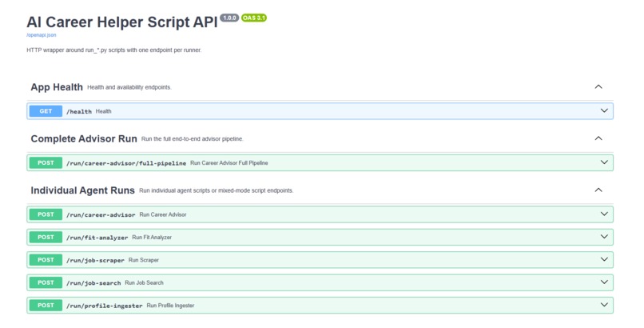Click POST badge of /run/profile-ingester
The width and height of the screenshot is (644, 328).
[x=46, y=306]
